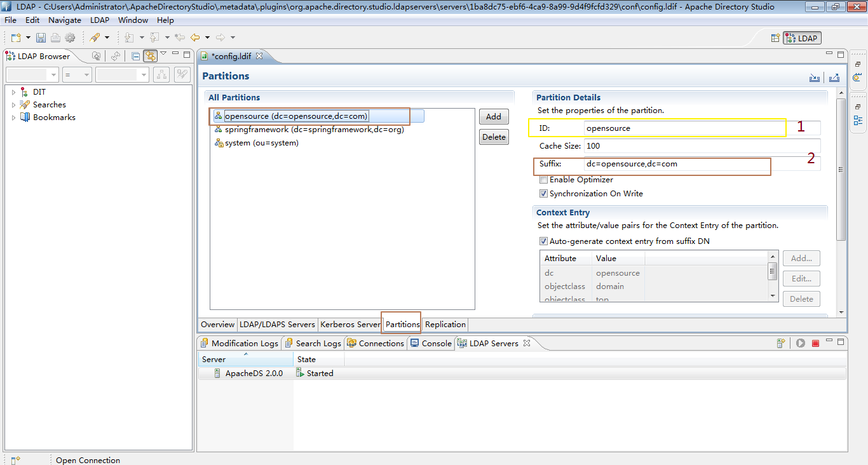Open the Modification Logs tab
This screenshot has height=465, width=868.
239,343
